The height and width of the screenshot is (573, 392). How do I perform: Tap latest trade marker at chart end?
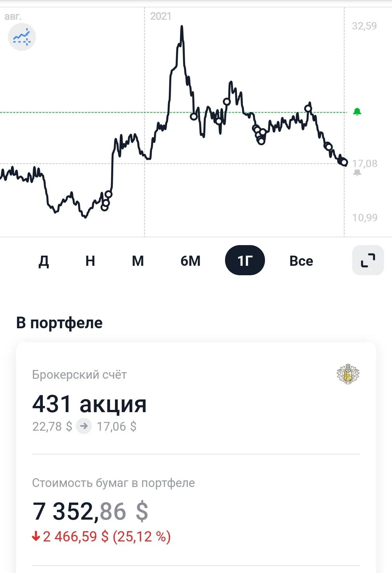[x=344, y=162]
